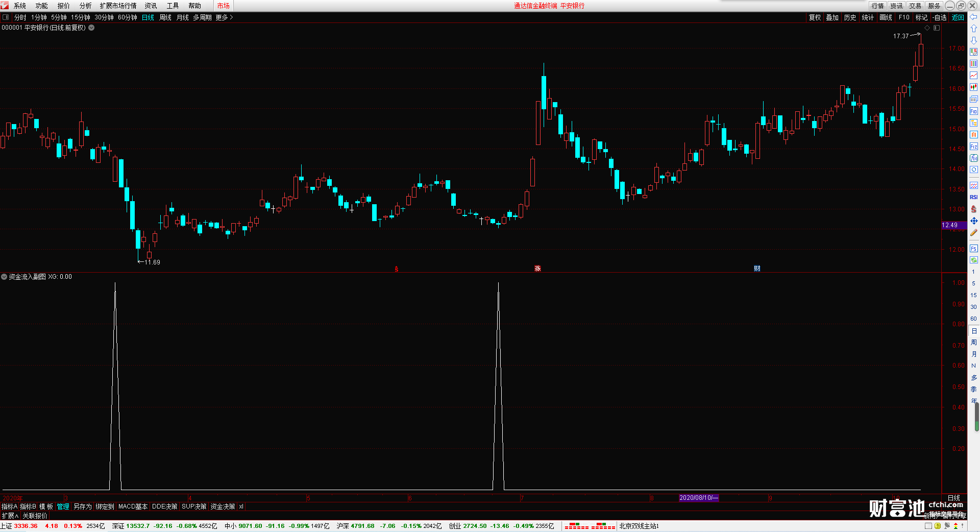Image resolution: width=980 pixels, height=532 pixels.
Task: Expand the 扩展∧ panel
Action: [10, 516]
